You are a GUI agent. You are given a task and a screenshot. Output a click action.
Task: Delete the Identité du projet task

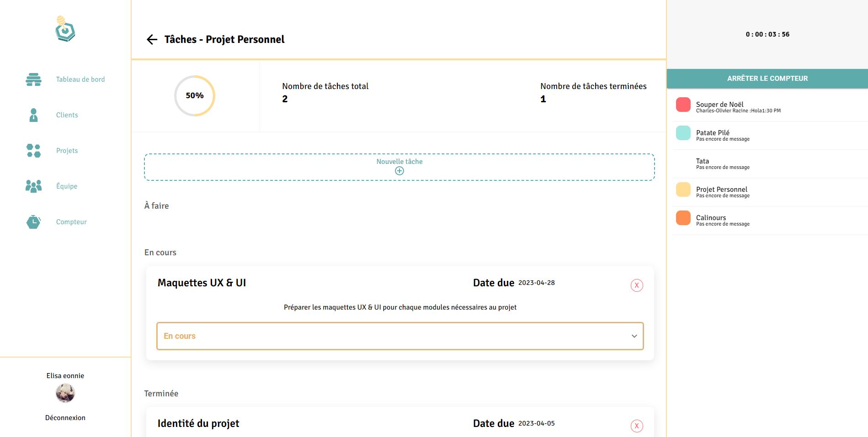pyautogui.click(x=636, y=426)
